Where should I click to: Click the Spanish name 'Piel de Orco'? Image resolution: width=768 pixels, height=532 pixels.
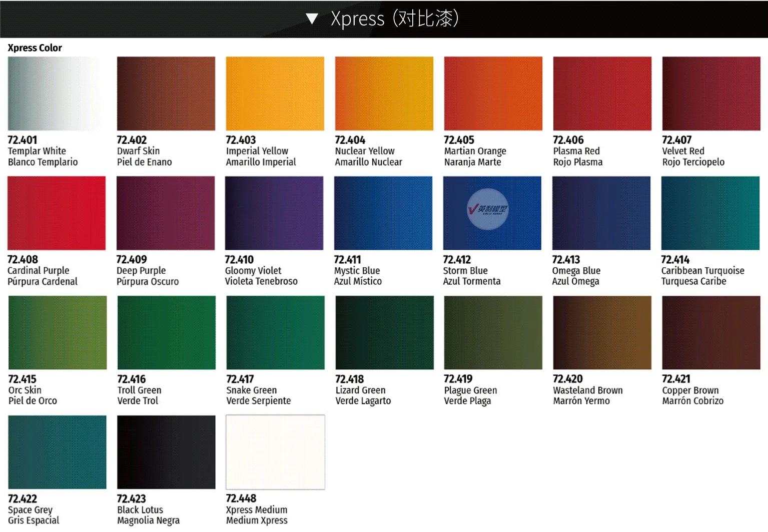33,401
